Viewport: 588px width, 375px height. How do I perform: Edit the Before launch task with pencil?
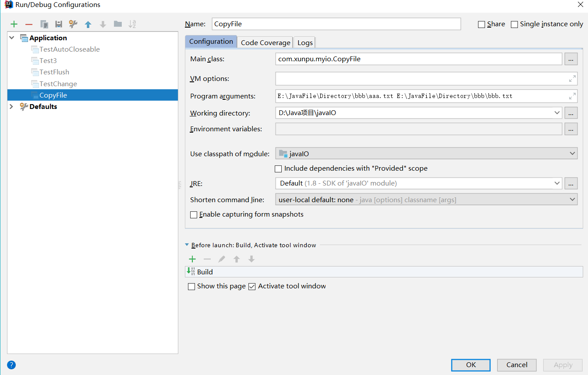pos(222,259)
